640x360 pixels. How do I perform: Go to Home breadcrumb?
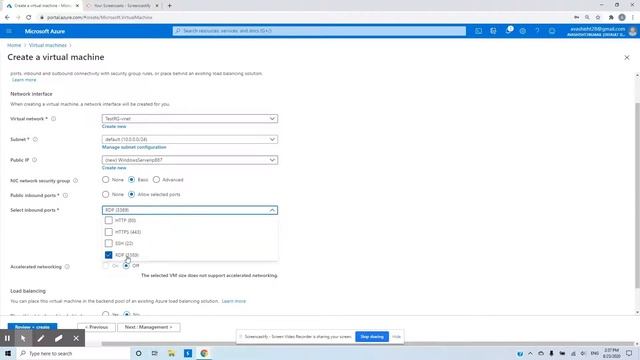[x=14, y=45]
